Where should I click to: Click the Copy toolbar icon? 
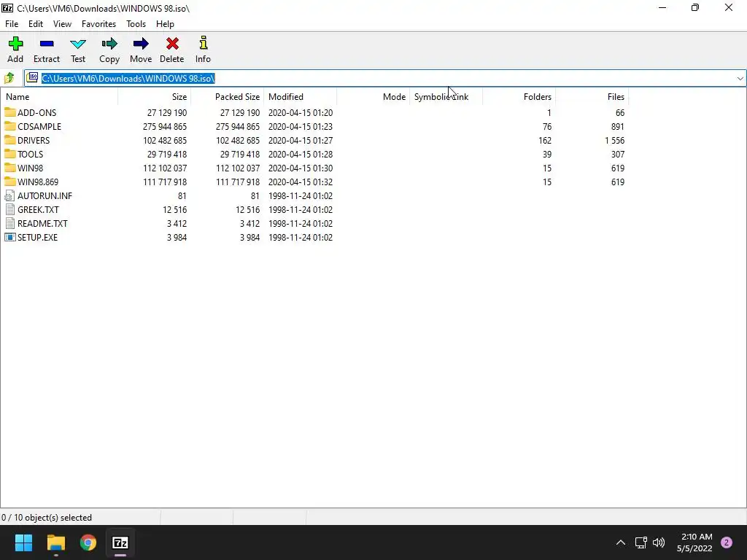[x=109, y=44]
